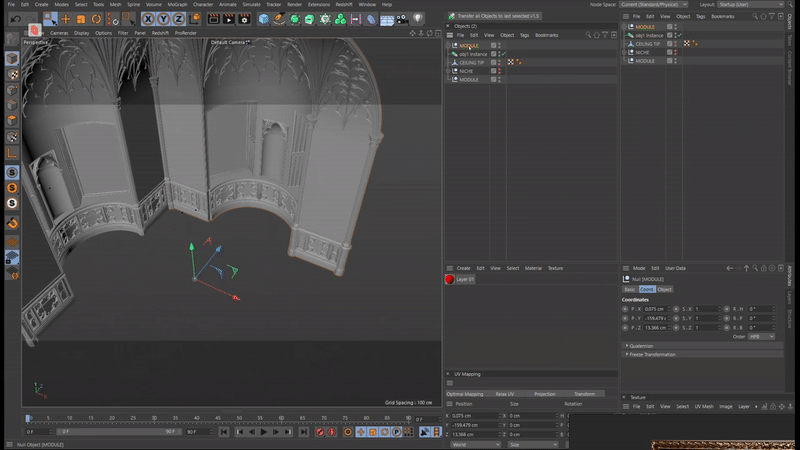Click the Cube primitive icon
The height and width of the screenshot is (450, 800).
click(x=264, y=19)
